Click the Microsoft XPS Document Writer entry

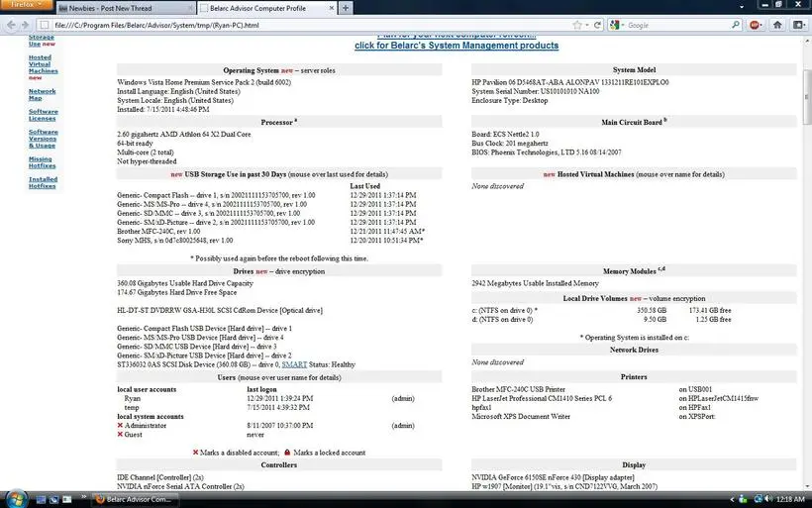521,416
